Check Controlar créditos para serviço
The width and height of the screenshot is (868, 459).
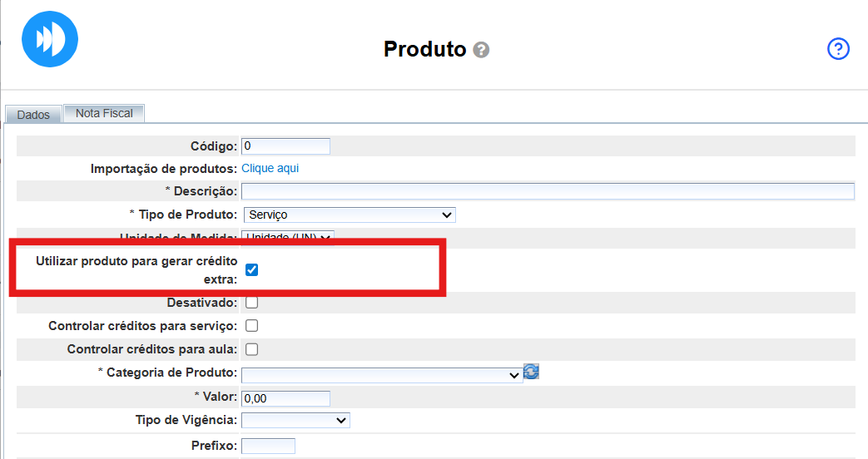tap(252, 326)
